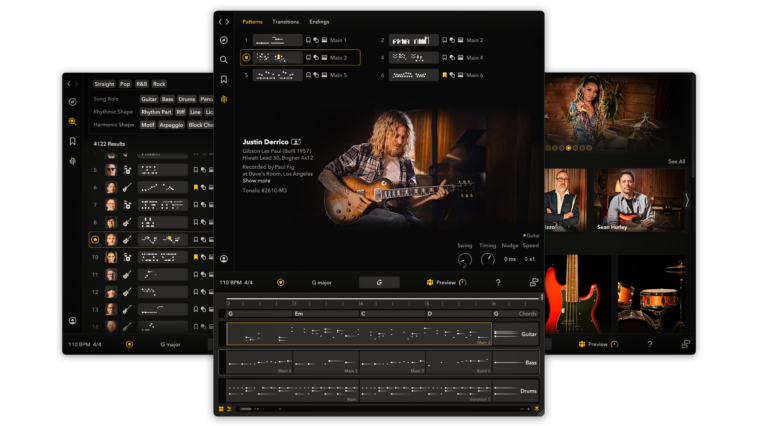The height and width of the screenshot is (426, 758).
Task: Remove bookmark from Main 6 pattern
Action: (444, 75)
